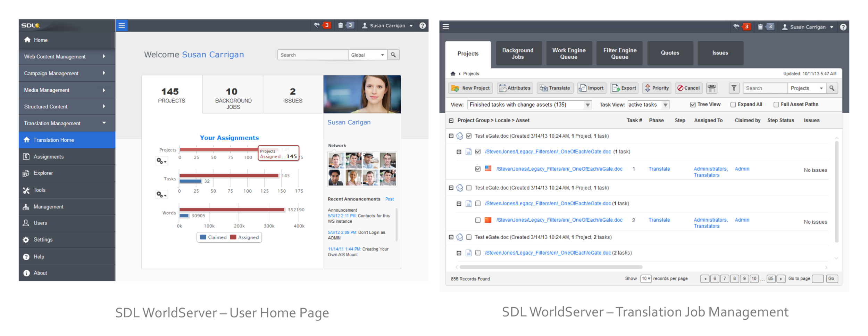868x336 pixels.
Task: Click the Search field in User Home Page
Action: (x=313, y=55)
